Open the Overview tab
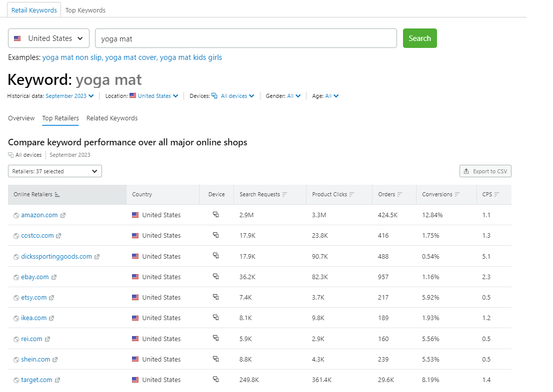This screenshot has height=392, width=553. point(21,118)
